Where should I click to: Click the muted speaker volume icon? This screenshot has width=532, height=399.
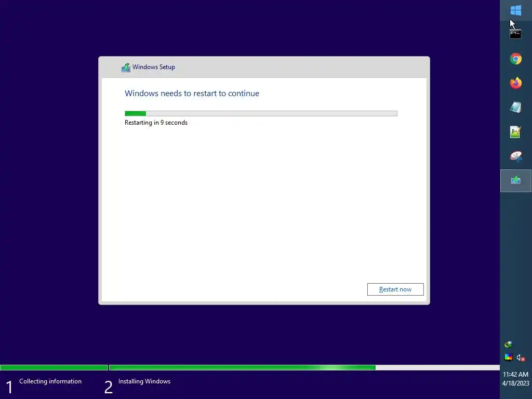521,357
